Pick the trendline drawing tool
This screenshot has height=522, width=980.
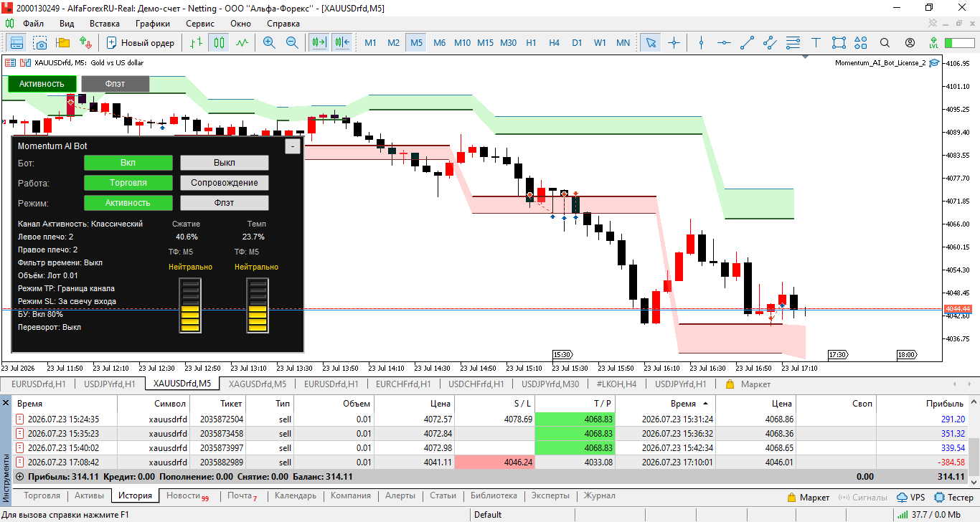(x=748, y=43)
